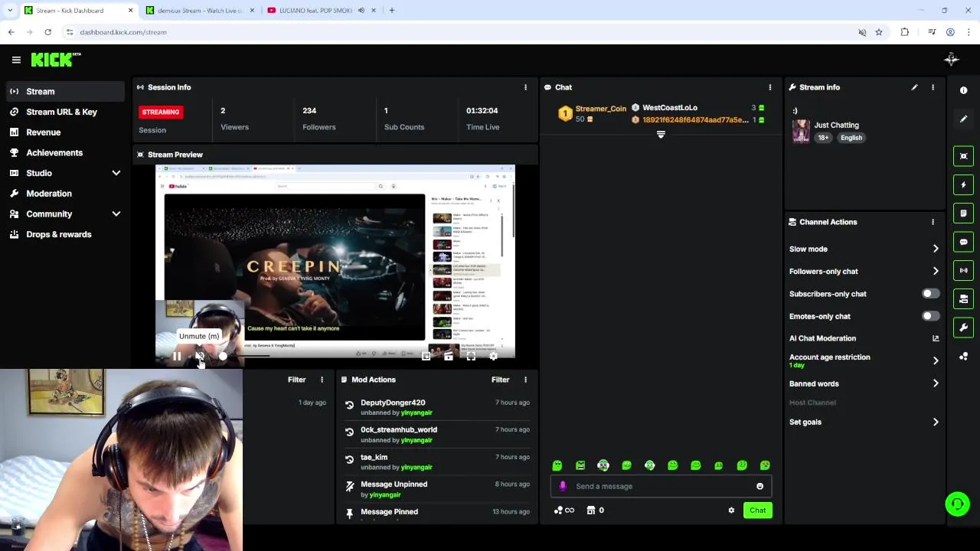Toggle the notes panel icon in right rail
The height and width of the screenshot is (551, 980).
point(964,214)
